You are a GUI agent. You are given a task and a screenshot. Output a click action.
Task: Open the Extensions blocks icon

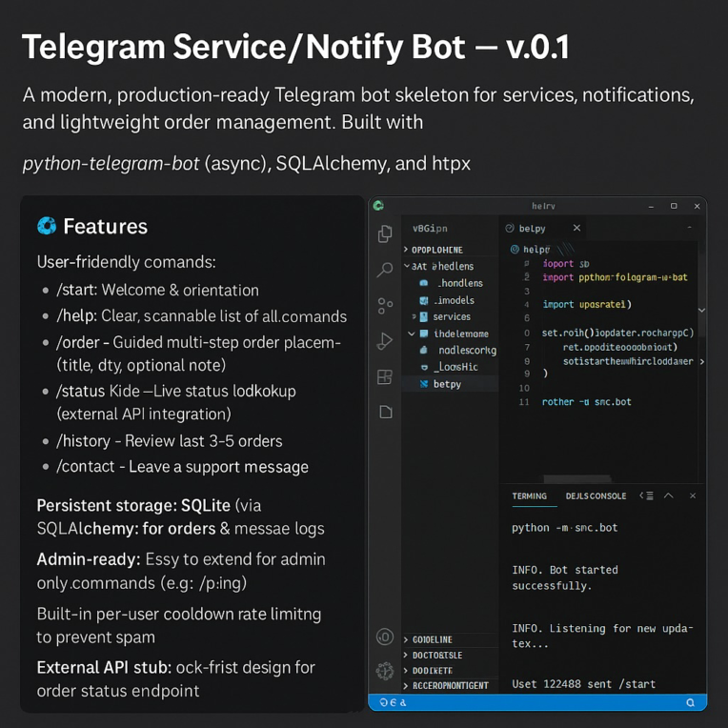click(385, 377)
